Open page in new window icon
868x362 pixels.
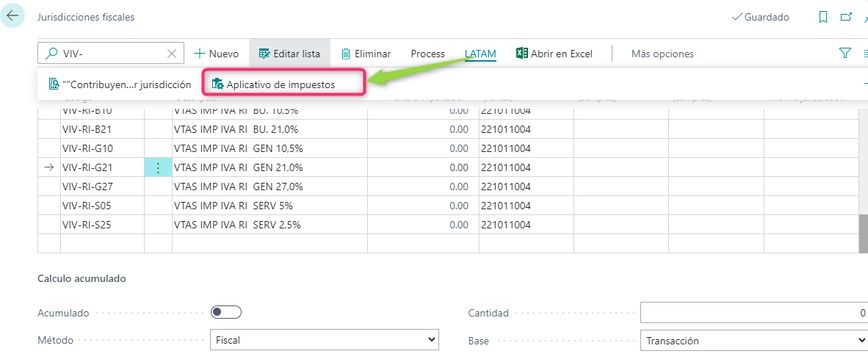tap(846, 17)
